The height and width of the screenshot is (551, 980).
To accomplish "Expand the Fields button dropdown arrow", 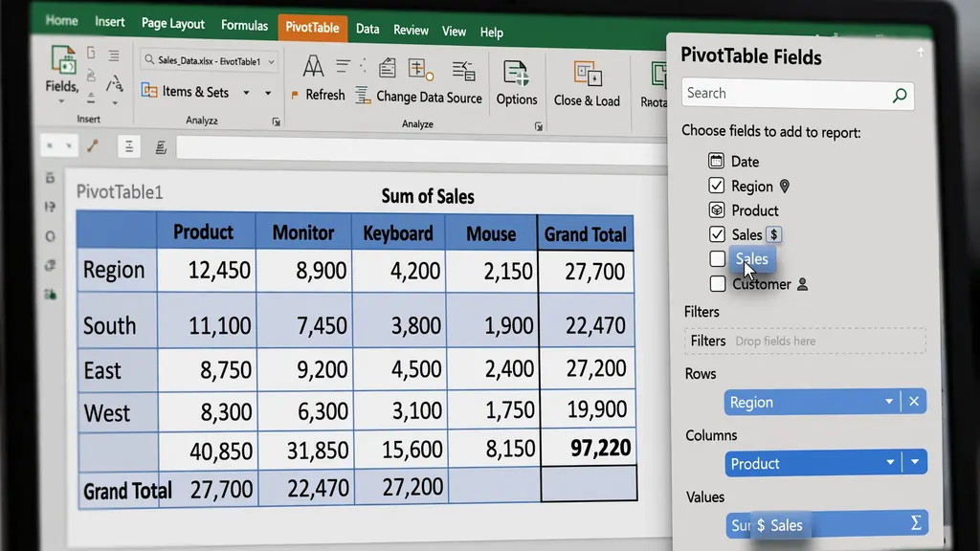I will 61,101.
